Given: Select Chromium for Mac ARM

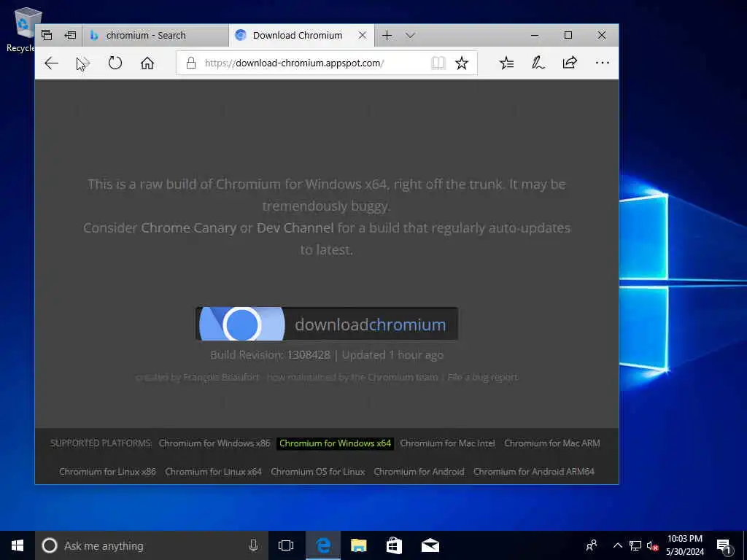Looking at the screenshot, I should tap(552, 443).
